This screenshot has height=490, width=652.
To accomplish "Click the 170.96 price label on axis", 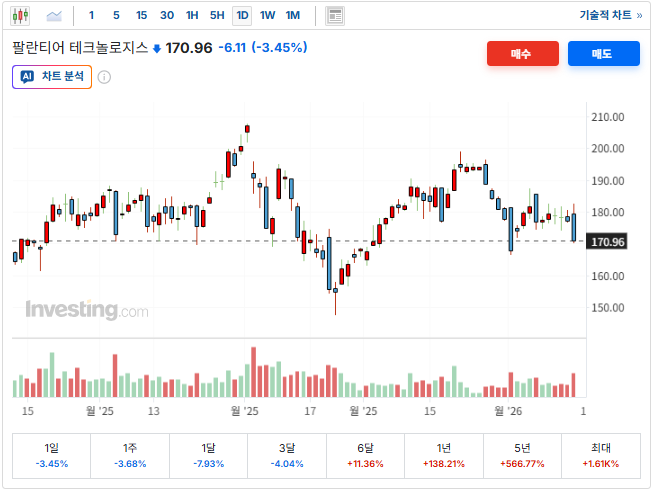I will tap(607, 242).
